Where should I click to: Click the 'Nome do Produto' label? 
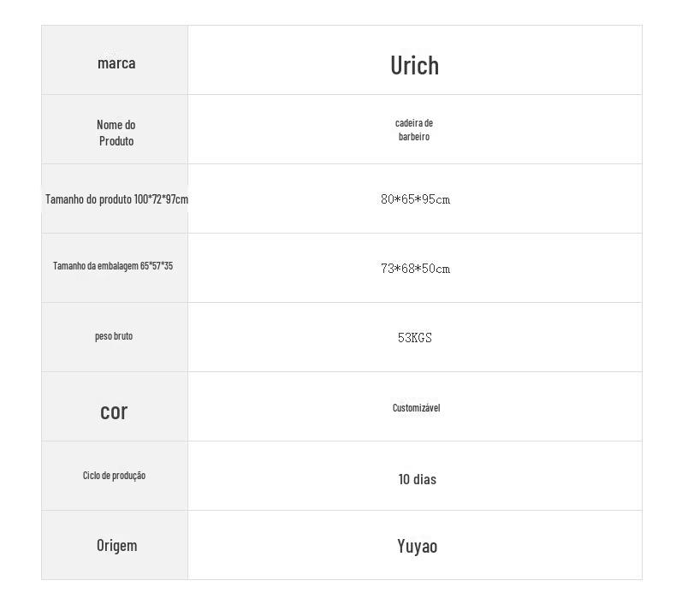pyautogui.click(x=116, y=133)
